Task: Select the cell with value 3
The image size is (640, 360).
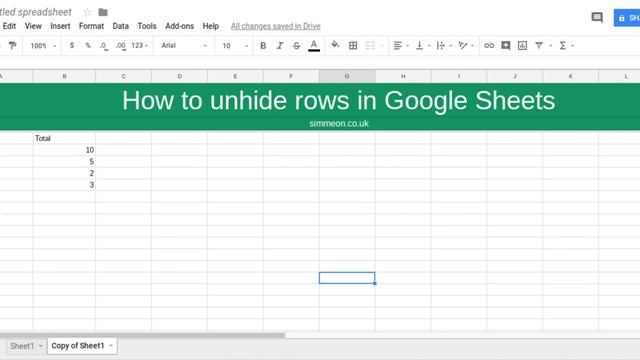Action: point(64,185)
